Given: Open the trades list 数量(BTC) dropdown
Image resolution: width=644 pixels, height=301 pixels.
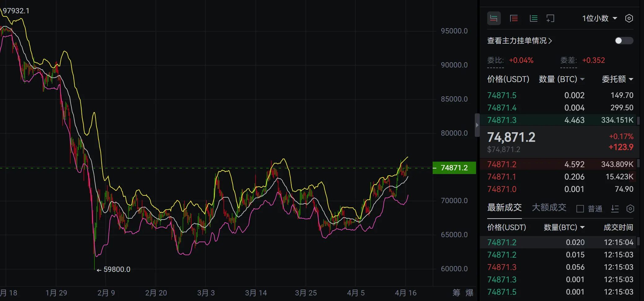Looking at the screenshot, I should [x=564, y=227].
